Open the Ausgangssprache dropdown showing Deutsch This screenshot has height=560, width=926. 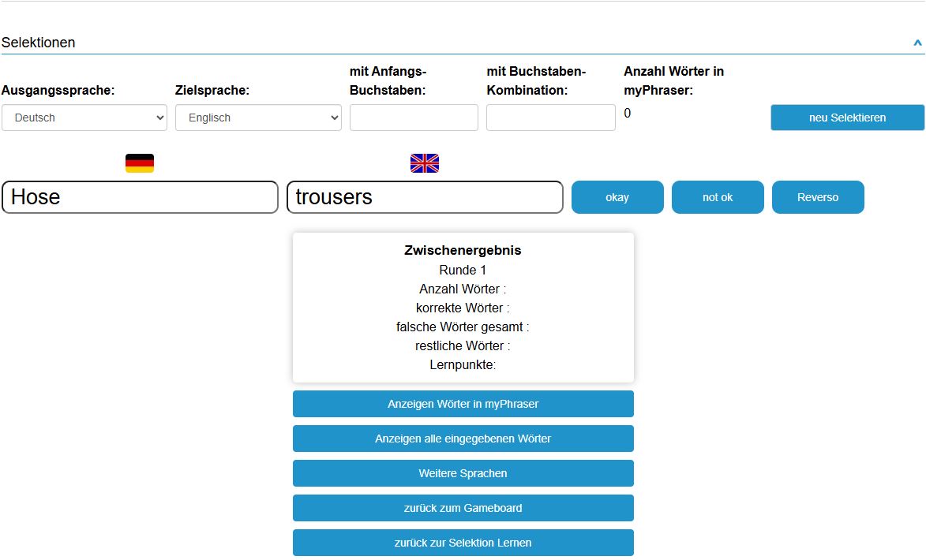pos(84,118)
